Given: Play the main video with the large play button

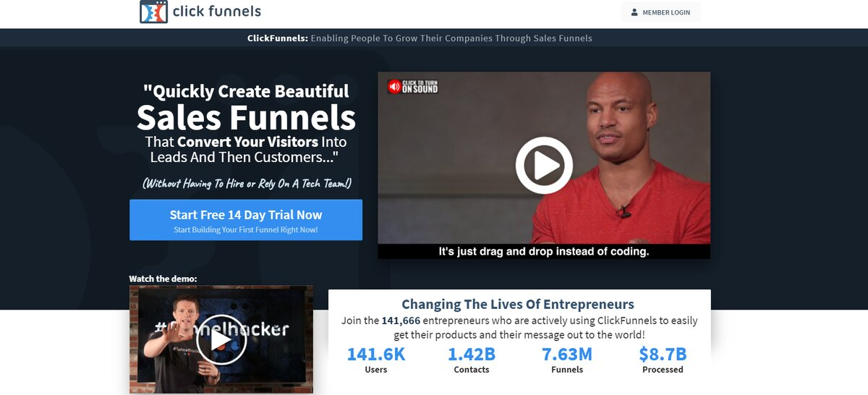Looking at the screenshot, I should [544, 165].
